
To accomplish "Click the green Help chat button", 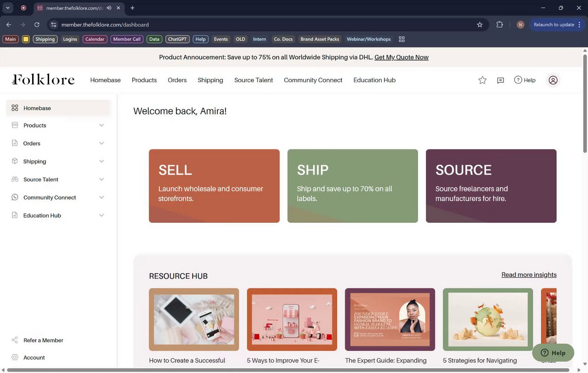I will click(553, 353).
